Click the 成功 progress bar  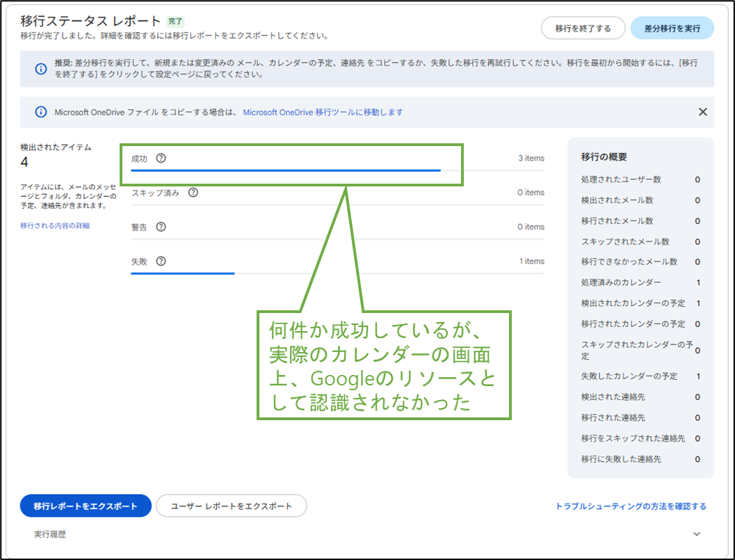click(337, 170)
